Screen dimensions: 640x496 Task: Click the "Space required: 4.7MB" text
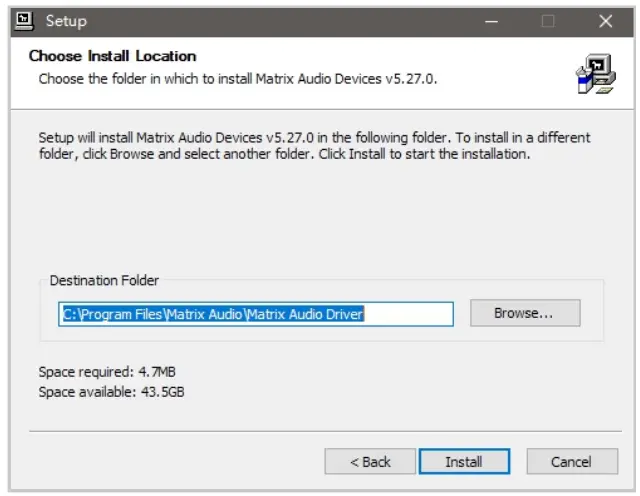[107, 372]
